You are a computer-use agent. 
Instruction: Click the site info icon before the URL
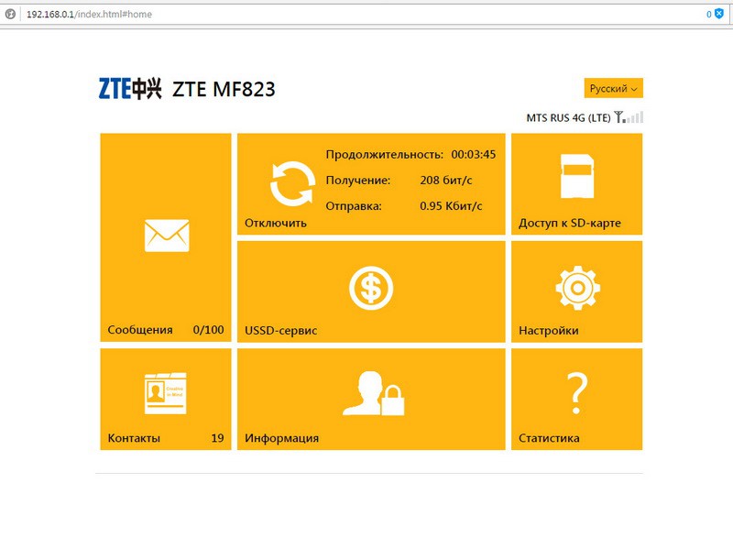point(11,15)
